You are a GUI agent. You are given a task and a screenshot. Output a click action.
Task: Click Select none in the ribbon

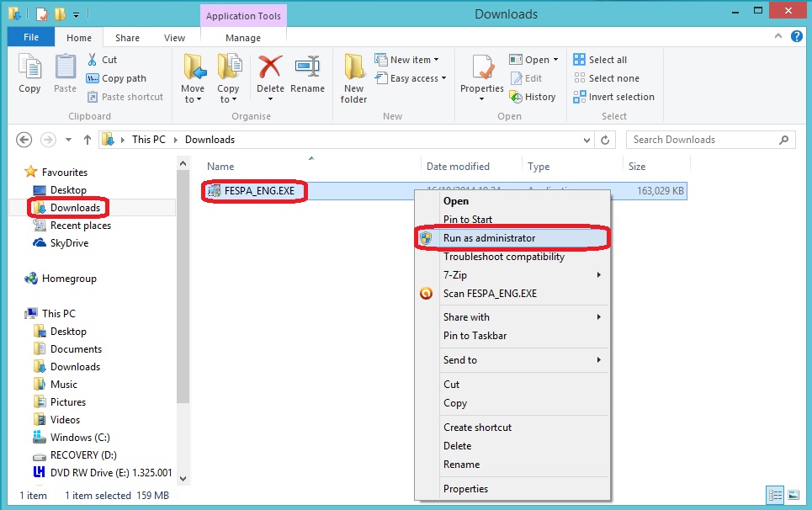click(x=607, y=78)
